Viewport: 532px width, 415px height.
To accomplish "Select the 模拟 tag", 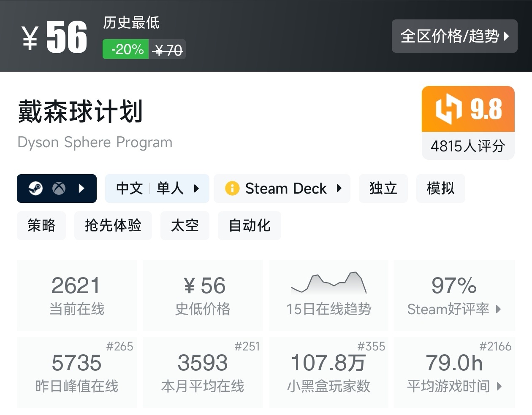I will pyautogui.click(x=440, y=189).
